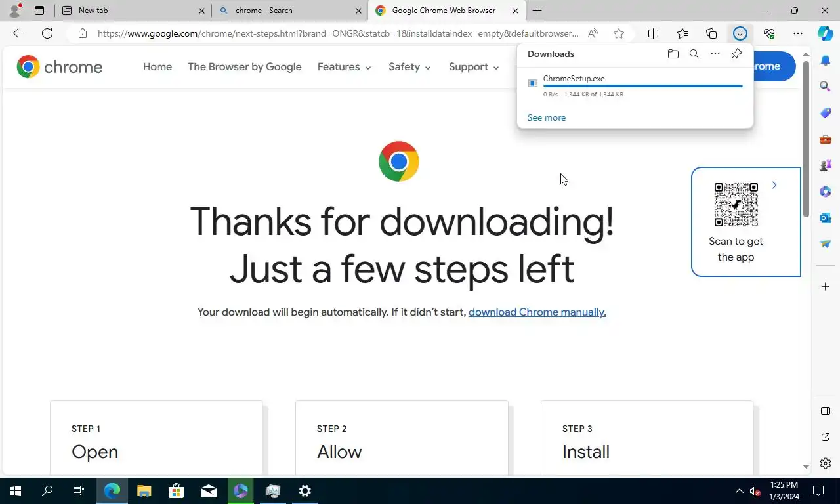The image size is (840, 504).
Task: Open sidebar Drop paper plane icon
Action: coord(826,244)
